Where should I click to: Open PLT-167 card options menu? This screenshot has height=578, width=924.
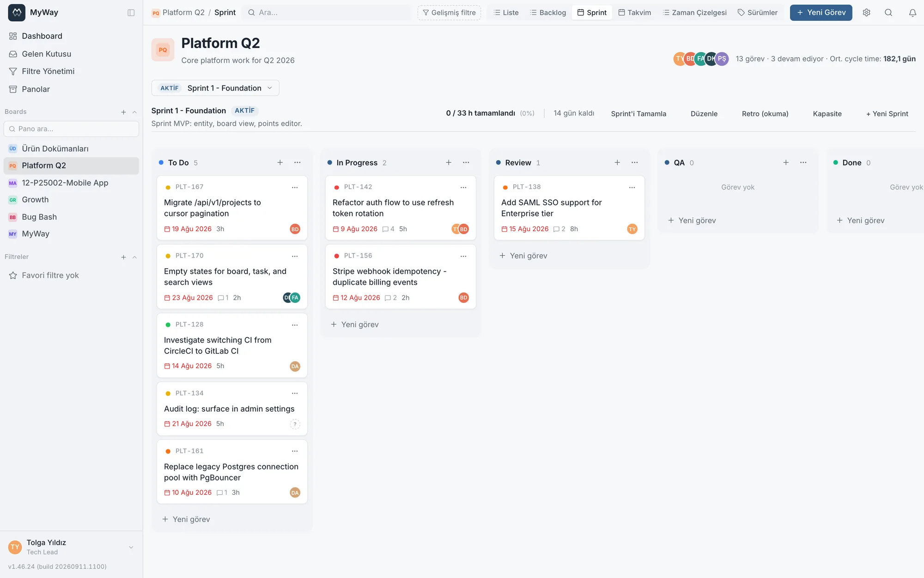pyautogui.click(x=295, y=187)
